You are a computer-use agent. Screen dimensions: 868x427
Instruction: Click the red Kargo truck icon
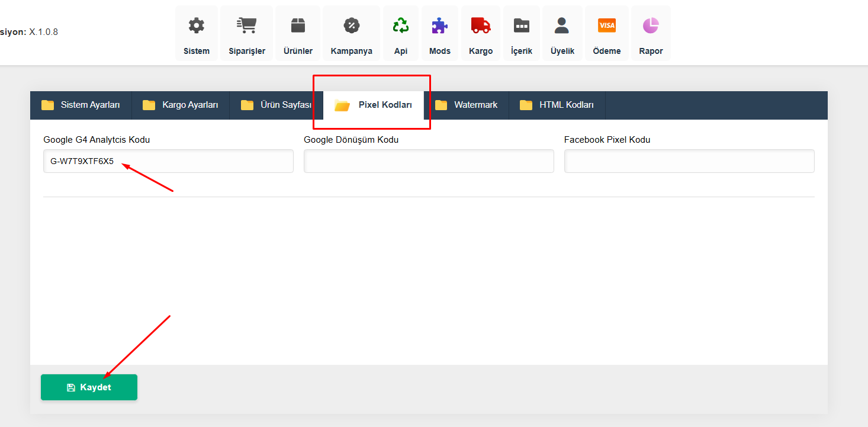480,26
